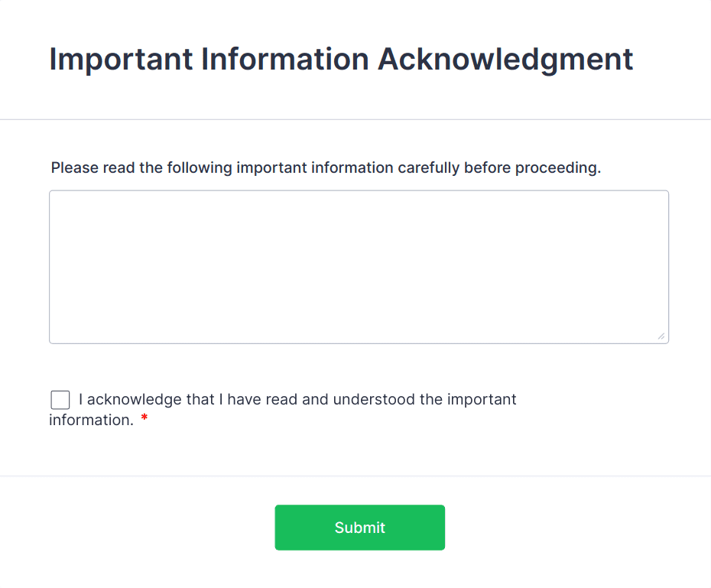
Task: Click the red required asterisk
Action: pos(144,420)
